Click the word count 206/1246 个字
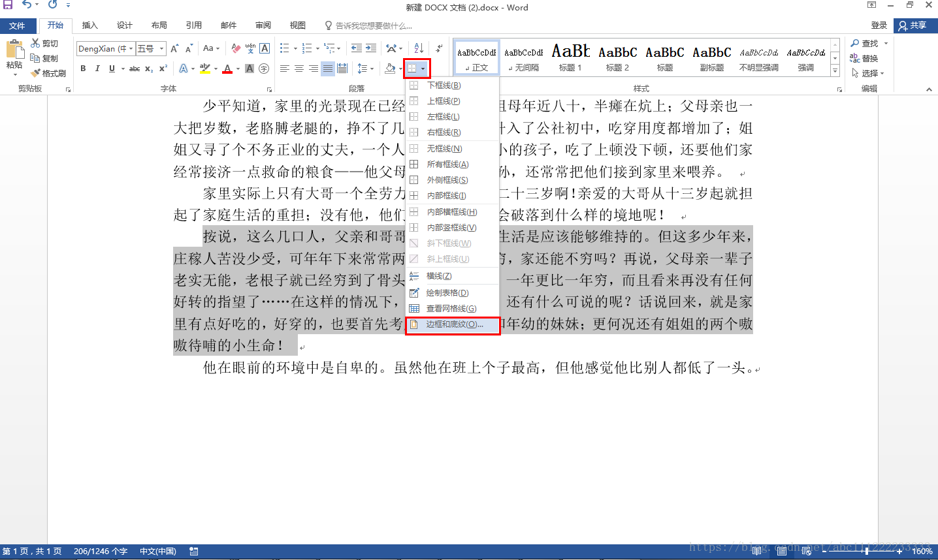 101,552
